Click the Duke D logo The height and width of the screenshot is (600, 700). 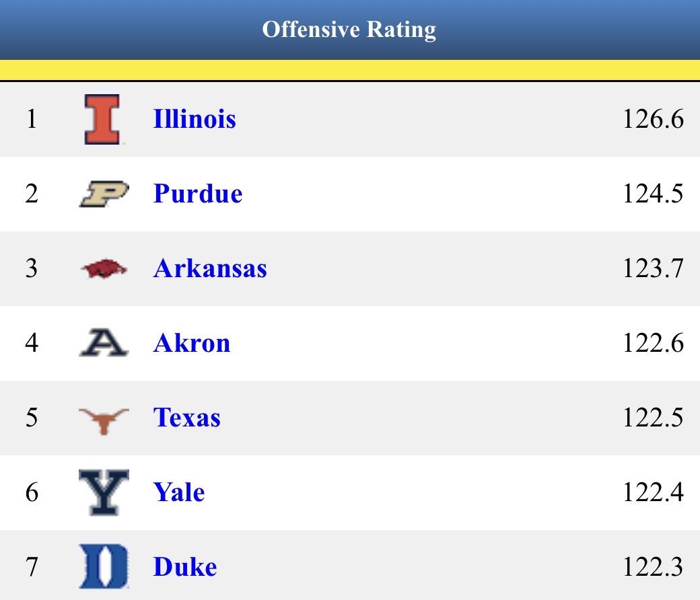click(103, 567)
